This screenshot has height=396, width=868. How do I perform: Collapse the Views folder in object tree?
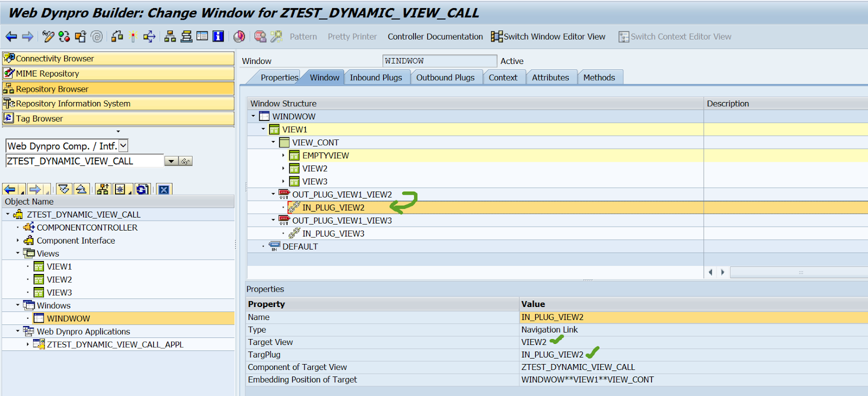[x=18, y=253]
